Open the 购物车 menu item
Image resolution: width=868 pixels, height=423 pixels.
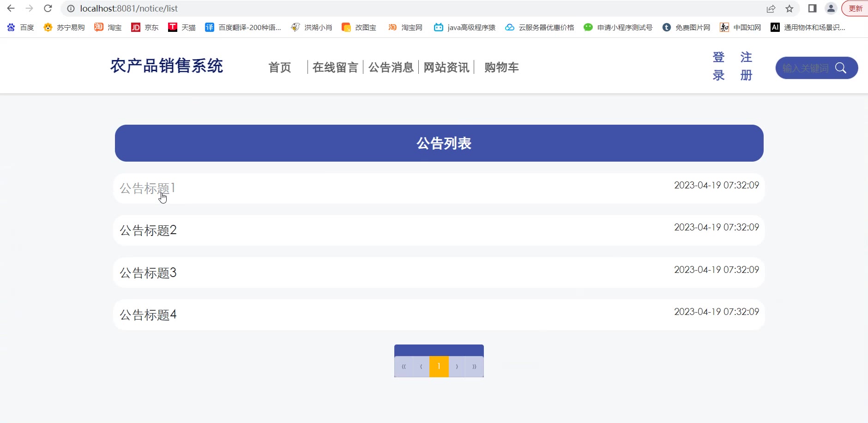click(x=501, y=67)
